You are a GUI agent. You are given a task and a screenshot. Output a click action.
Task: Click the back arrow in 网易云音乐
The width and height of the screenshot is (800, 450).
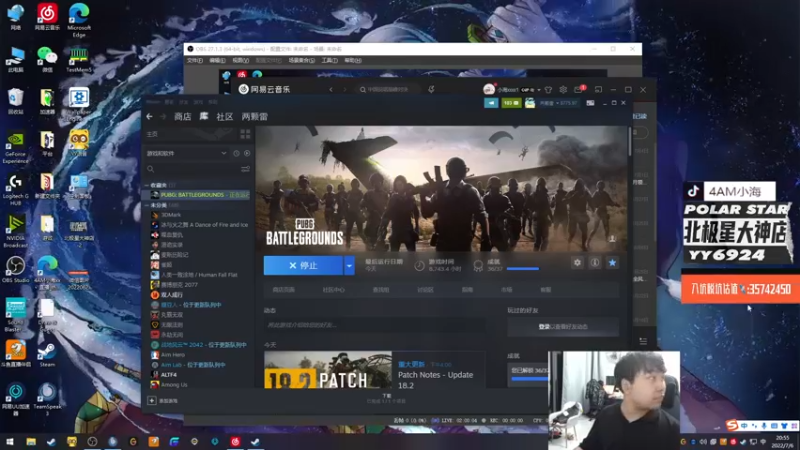coord(331,89)
